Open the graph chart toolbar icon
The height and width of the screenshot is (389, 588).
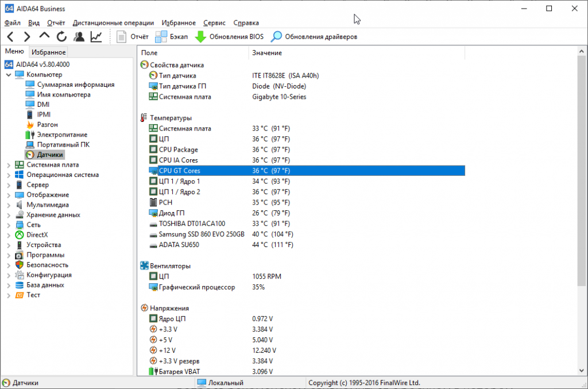[96, 37]
